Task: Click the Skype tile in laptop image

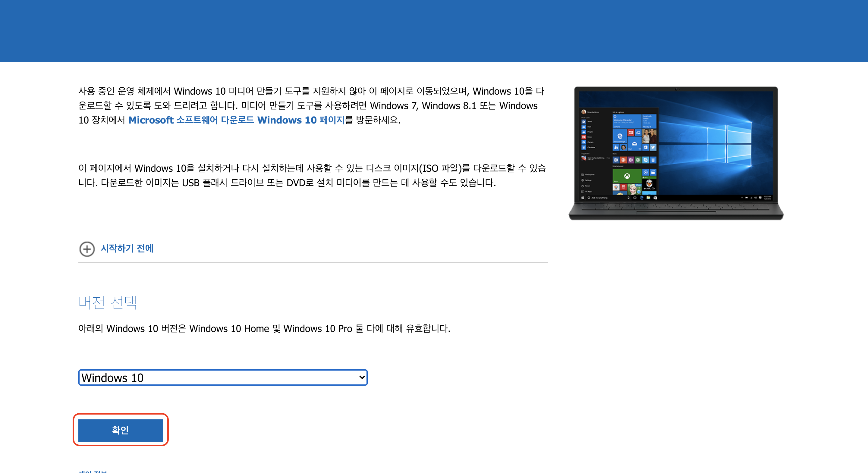Action: pyautogui.click(x=645, y=160)
